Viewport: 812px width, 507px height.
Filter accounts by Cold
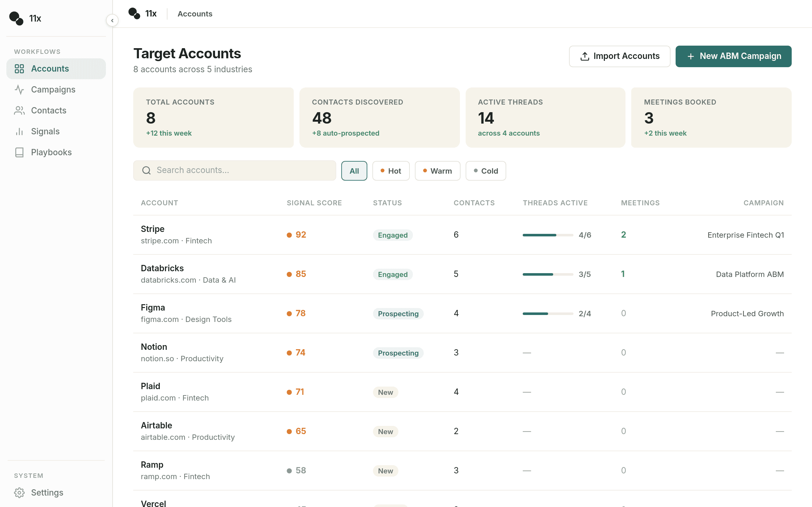(486, 171)
